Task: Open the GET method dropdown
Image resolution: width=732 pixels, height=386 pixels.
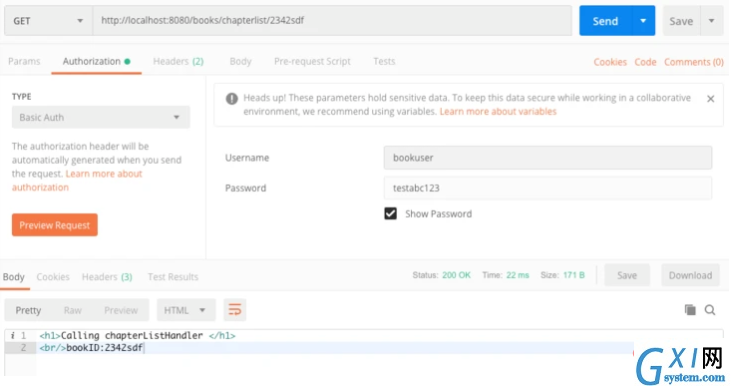Action: click(x=49, y=21)
